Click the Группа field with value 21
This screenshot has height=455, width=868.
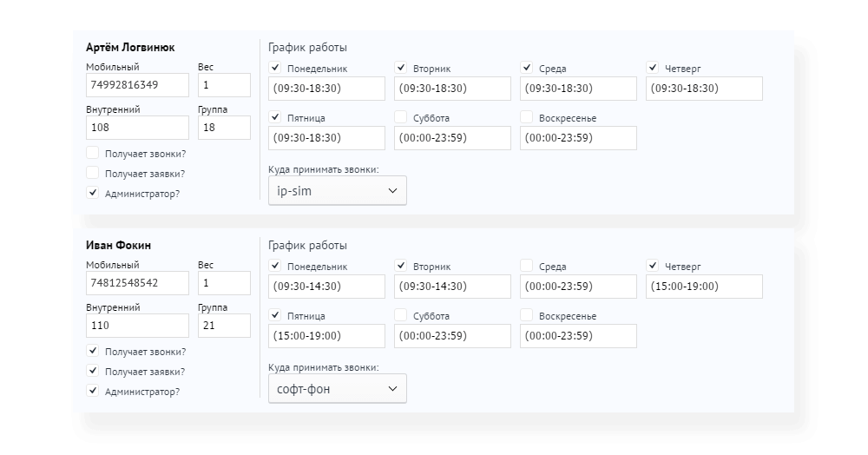(224, 326)
